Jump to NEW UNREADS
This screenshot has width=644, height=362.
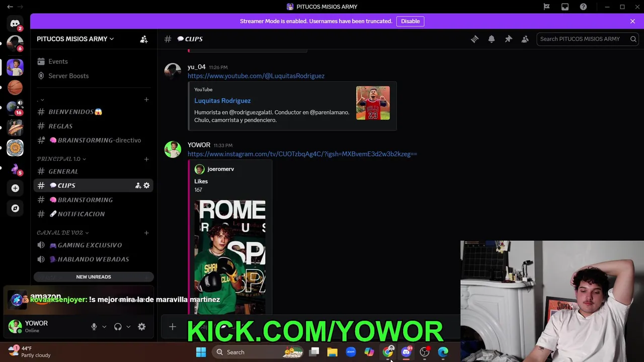94,277
